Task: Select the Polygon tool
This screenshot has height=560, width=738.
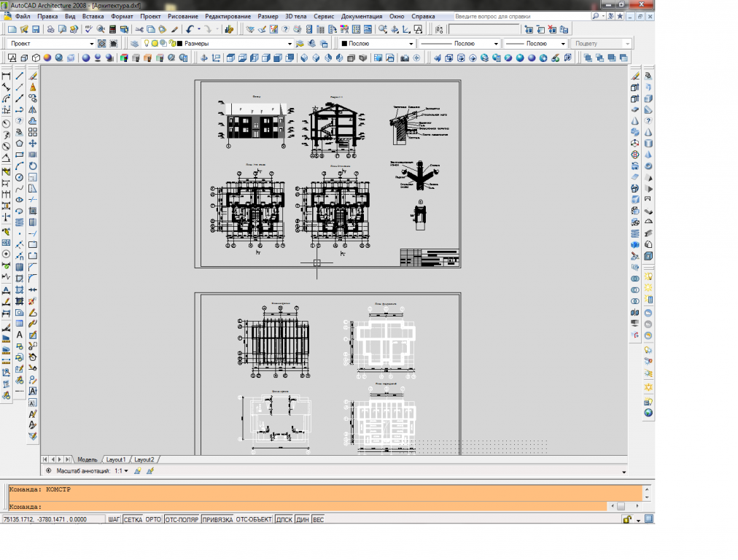Action: click(19, 144)
